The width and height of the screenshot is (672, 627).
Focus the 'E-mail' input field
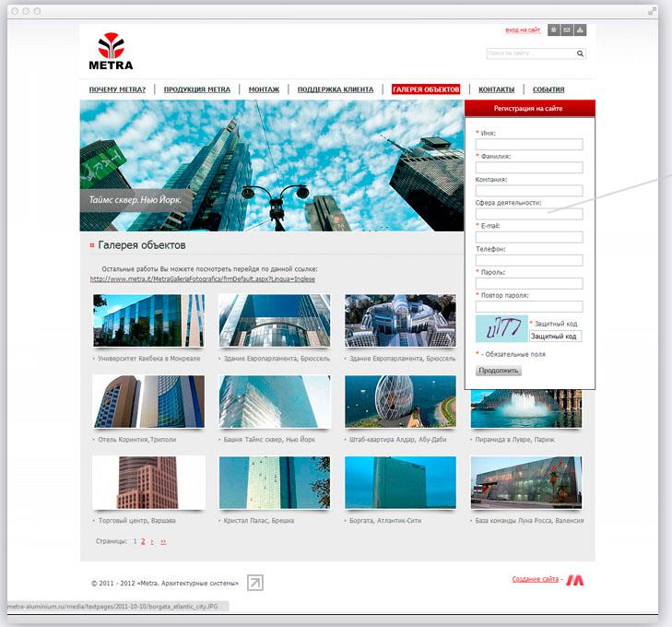click(529, 237)
